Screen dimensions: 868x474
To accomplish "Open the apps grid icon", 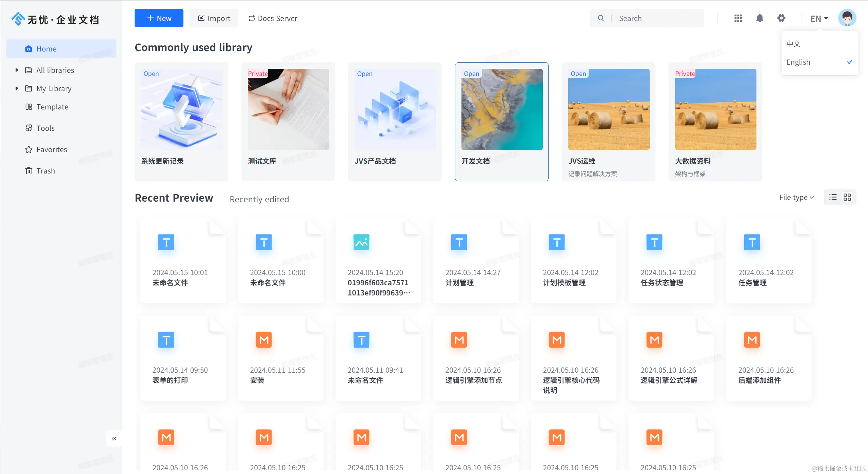I will [x=738, y=18].
